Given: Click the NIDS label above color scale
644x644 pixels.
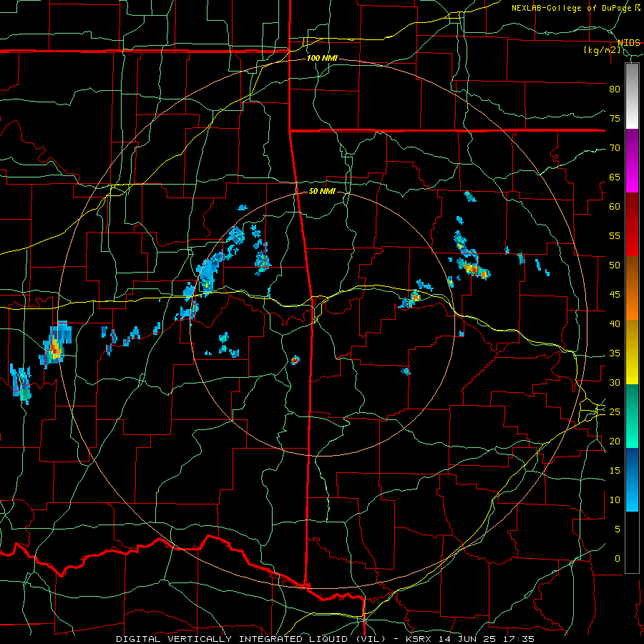Looking at the screenshot, I should (x=629, y=43).
